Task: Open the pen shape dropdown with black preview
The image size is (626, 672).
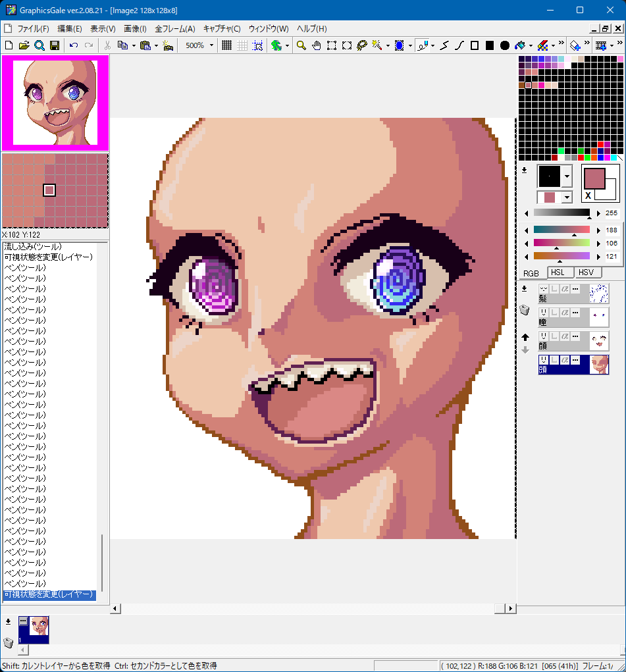Action: click(565, 176)
